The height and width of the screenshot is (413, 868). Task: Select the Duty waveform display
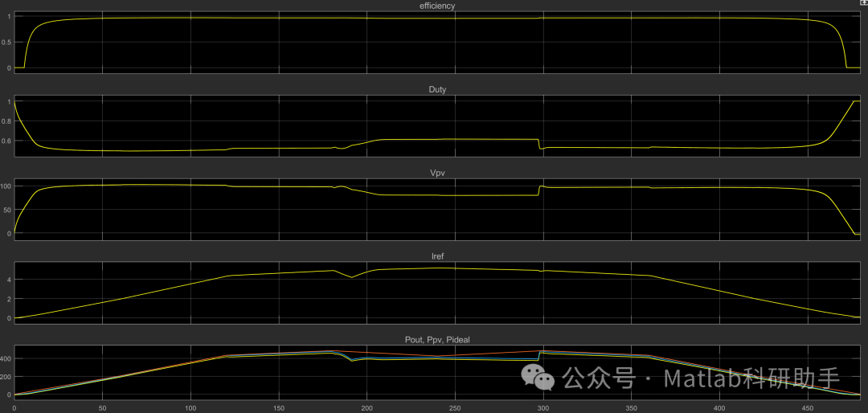coord(437,125)
